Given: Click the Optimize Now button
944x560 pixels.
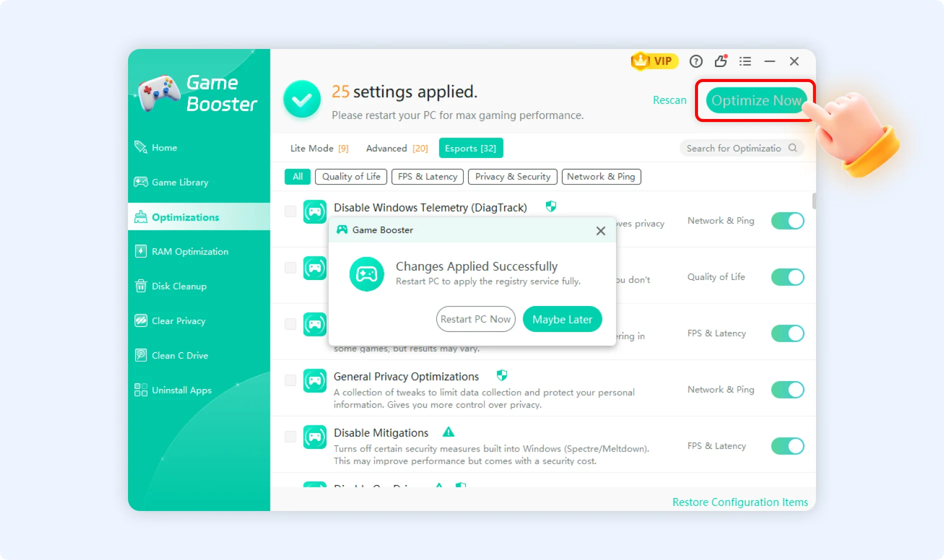Looking at the screenshot, I should coord(756,100).
